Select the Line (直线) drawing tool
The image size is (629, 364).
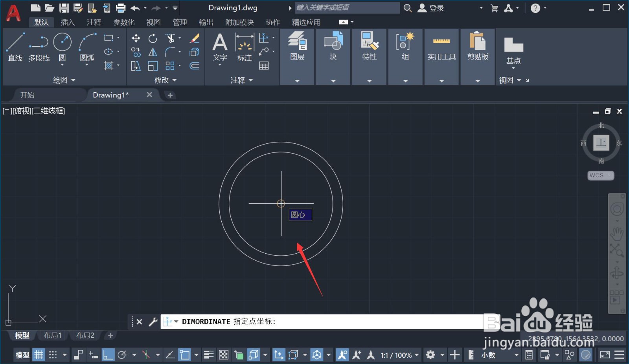coord(15,47)
